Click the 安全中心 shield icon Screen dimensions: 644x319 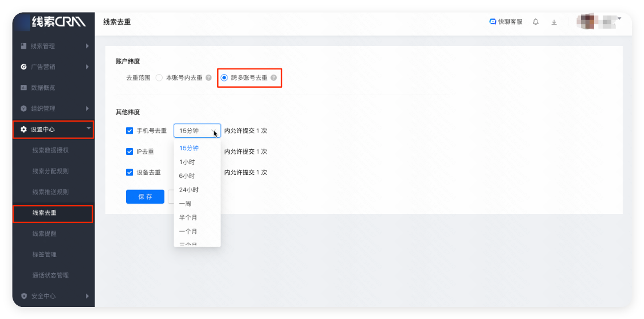point(24,296)
